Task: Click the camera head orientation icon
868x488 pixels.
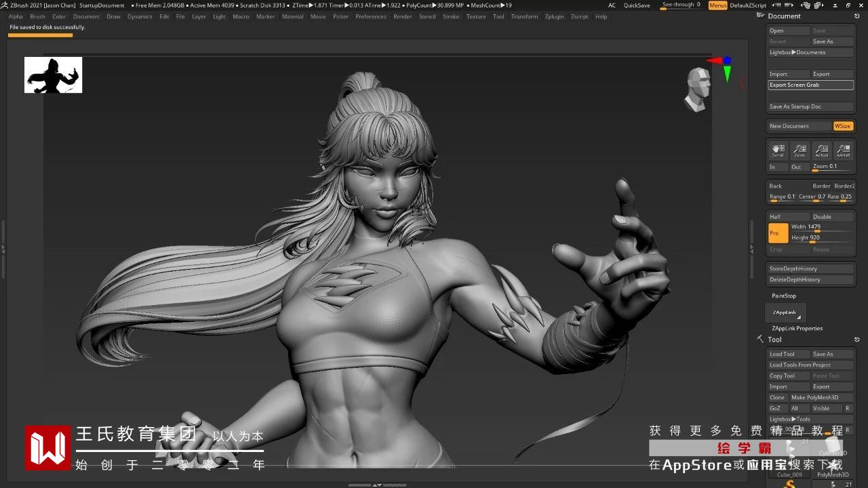Action: tap(698, 89)
